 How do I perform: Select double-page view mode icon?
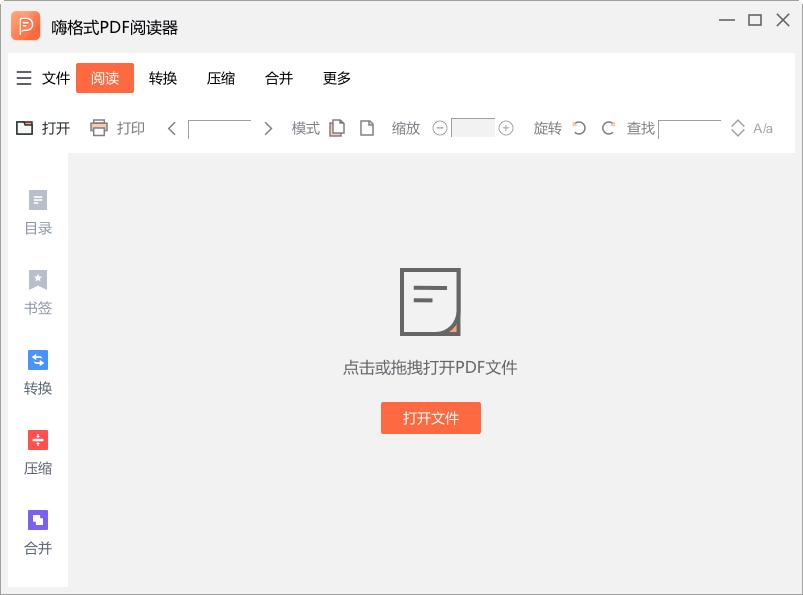coord(336,128)
